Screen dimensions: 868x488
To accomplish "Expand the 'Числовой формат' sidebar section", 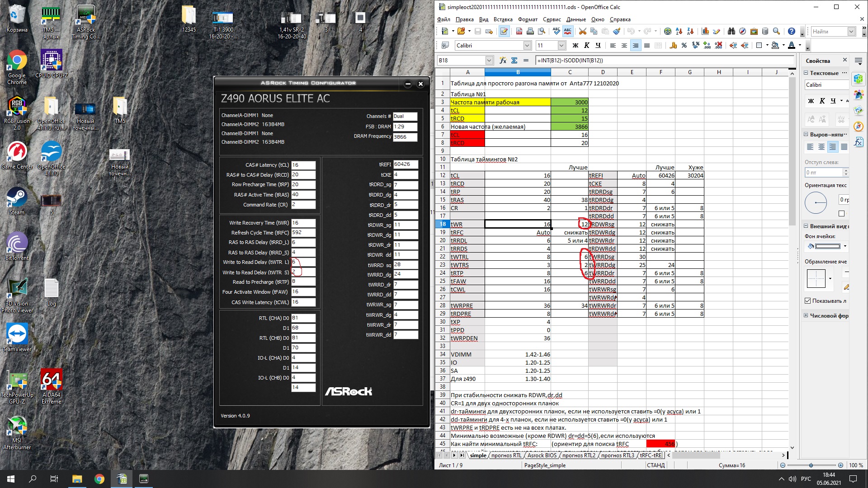I will click(x=806, y=315).
